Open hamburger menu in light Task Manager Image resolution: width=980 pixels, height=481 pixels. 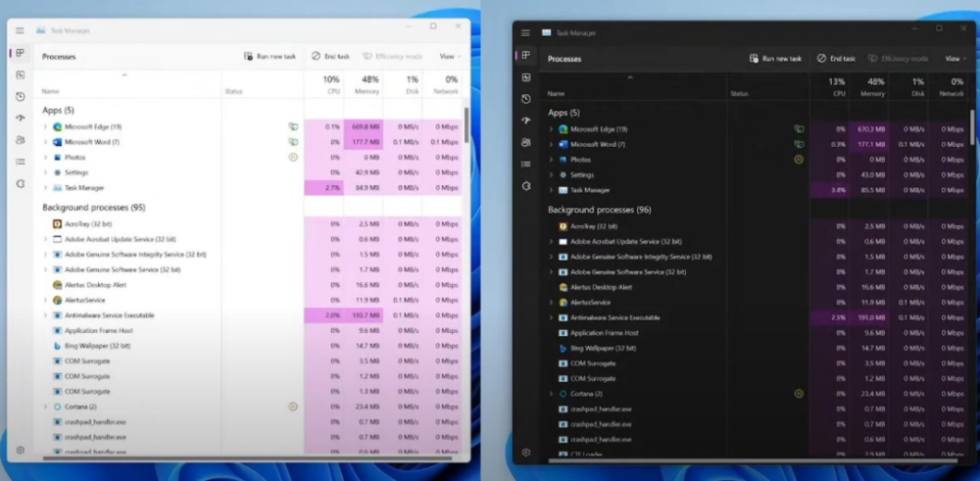pyautogui.click(x=20, y=30)
